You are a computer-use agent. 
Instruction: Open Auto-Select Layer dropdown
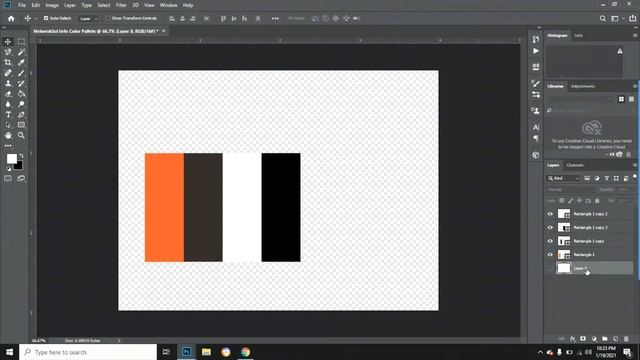pos(89,18)
